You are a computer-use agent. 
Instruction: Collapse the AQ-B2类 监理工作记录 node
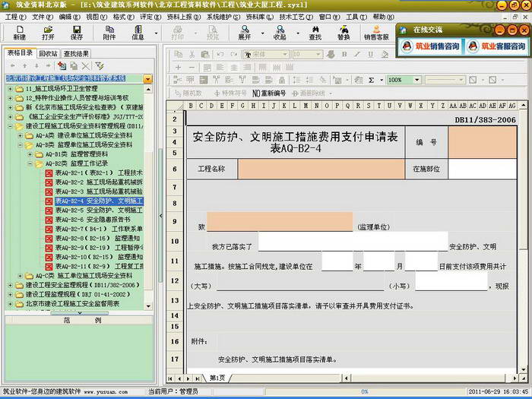pos(30,164)
